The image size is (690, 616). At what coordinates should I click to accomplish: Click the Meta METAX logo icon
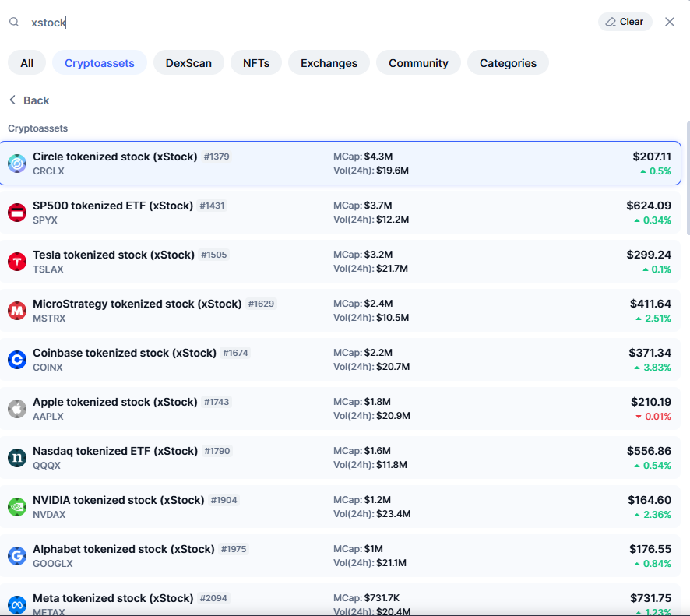pos(17,605)
